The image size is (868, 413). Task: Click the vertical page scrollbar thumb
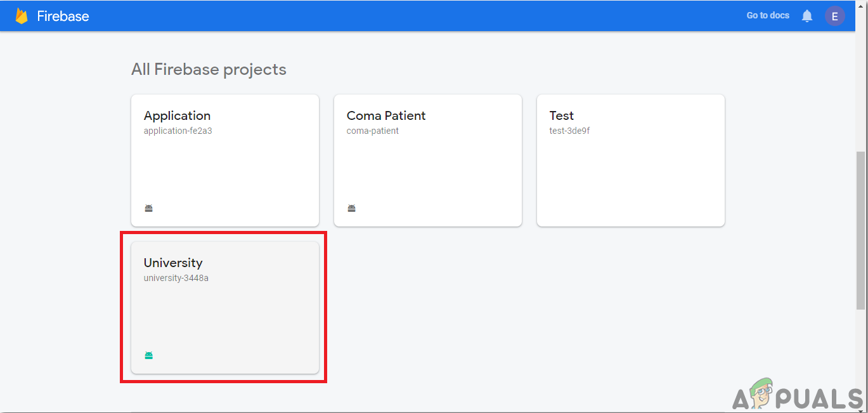click(860, 230)
